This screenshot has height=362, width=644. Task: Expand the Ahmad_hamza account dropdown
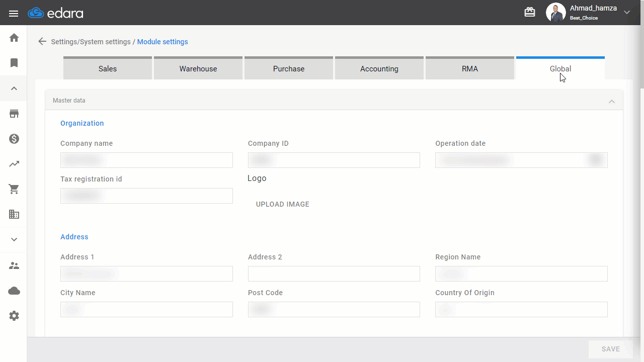pyautogui.click(x=627, y=13)
